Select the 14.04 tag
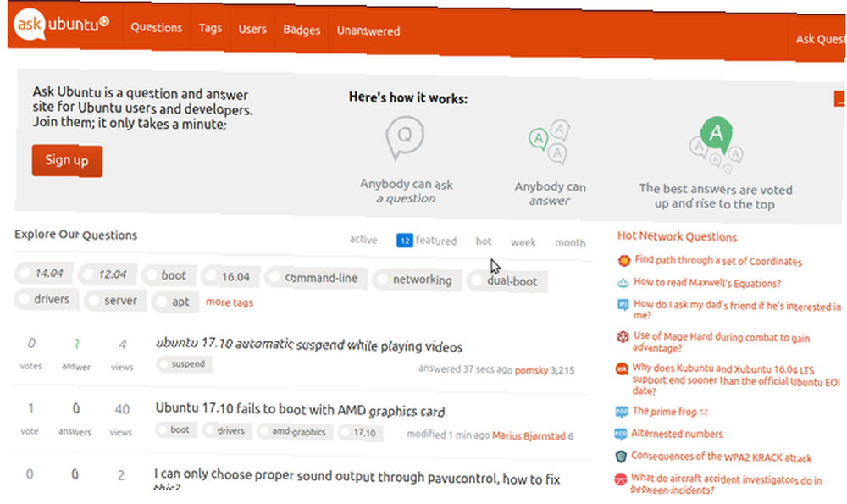Image resolution: width=847 pixels, height=504 pixels. point(43,274)
